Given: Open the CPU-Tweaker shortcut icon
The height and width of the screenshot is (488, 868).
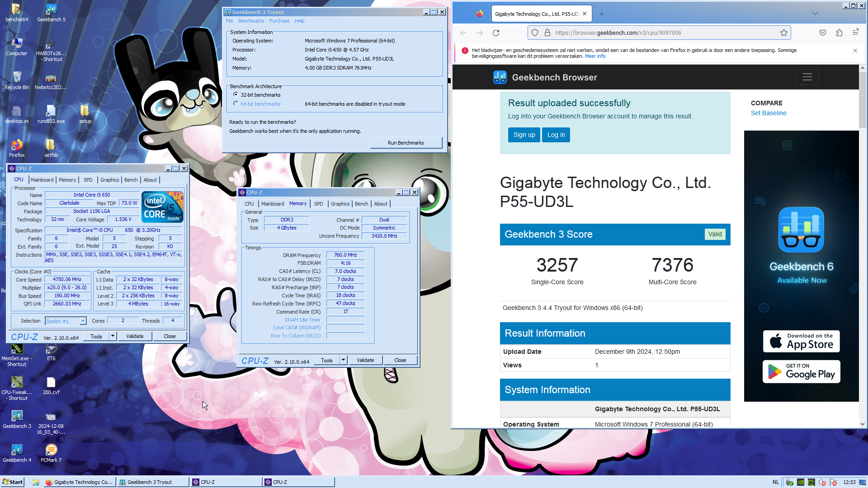Looking at the screenshot, I should click(x=16, y=388).
